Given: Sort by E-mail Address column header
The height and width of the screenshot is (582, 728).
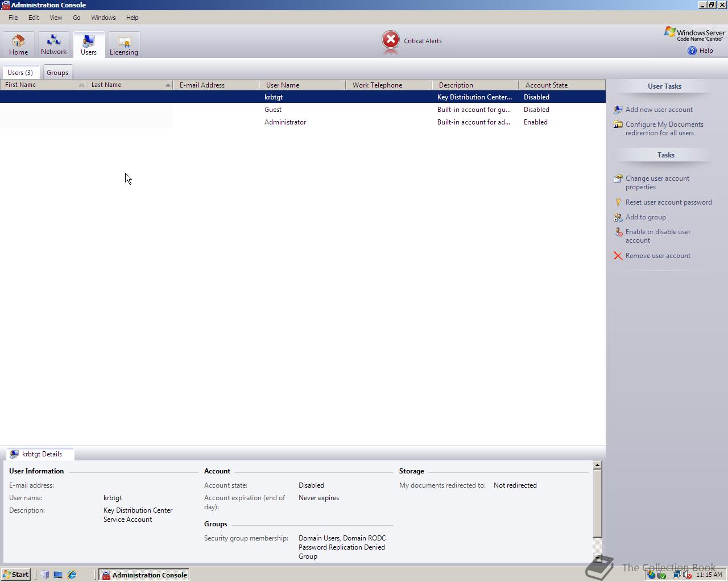Looking at the screenshot, I should point(216,85).
